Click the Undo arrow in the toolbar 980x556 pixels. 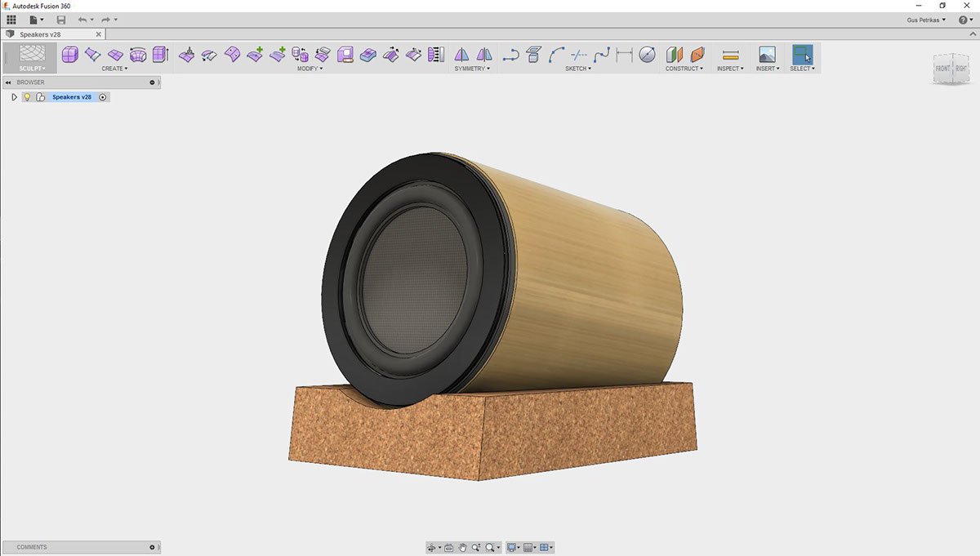[x=81, y=19]
